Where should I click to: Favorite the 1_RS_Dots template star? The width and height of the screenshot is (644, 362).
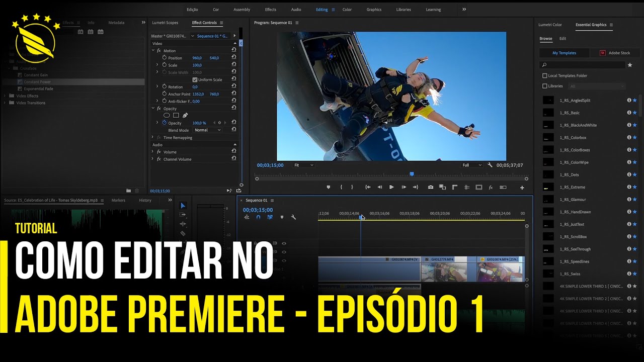click(x=634, y=174)
